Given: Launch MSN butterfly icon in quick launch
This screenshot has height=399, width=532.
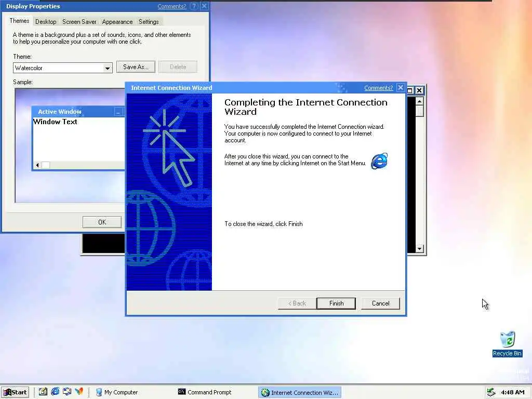Looking at the screenshot, I should (x=79, y=392).
